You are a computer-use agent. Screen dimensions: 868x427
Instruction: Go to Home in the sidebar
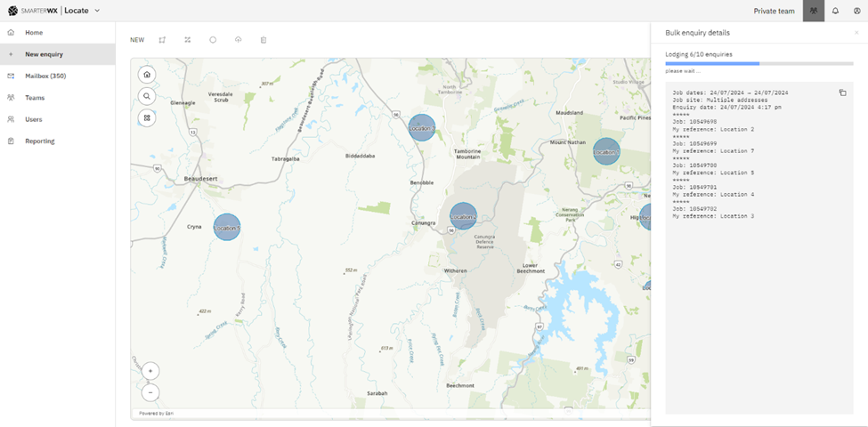pyautogui.click(x=34, y=33)
